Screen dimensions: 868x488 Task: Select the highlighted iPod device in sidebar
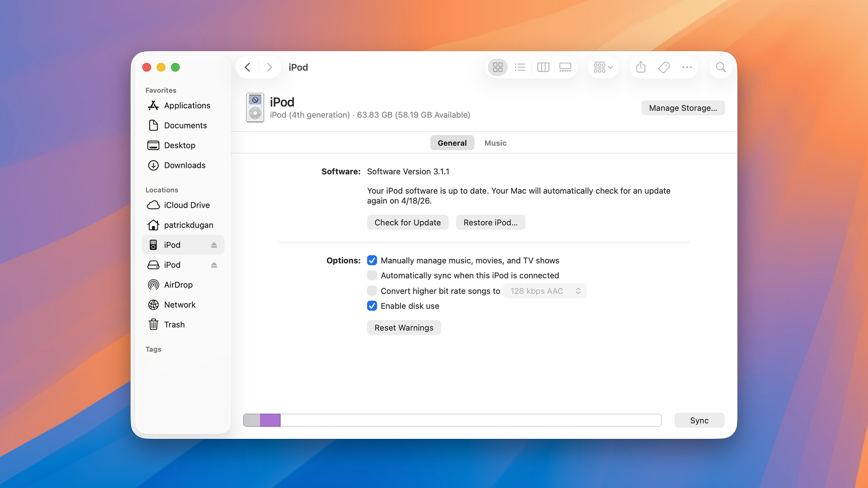coord(183,245)
